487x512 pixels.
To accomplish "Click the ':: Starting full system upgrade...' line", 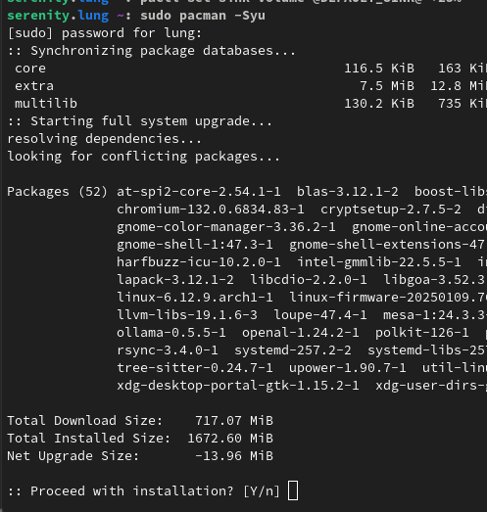I will [140, 121].
